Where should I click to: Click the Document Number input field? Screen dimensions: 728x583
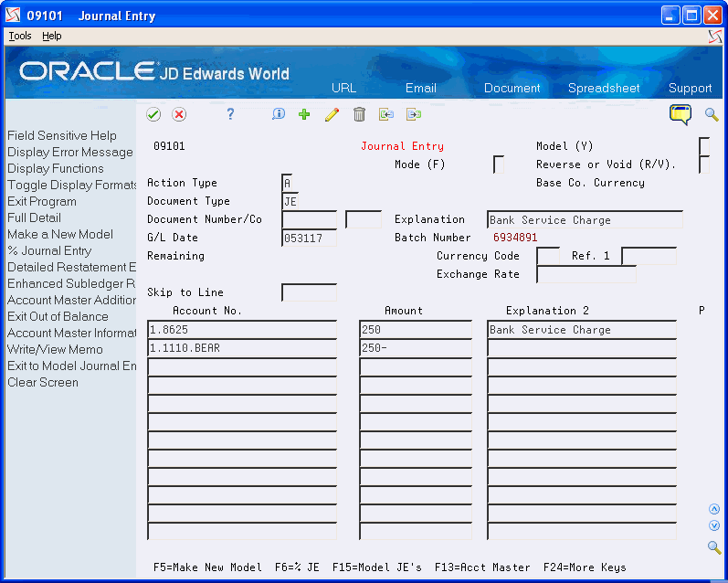tap(310, 219)
